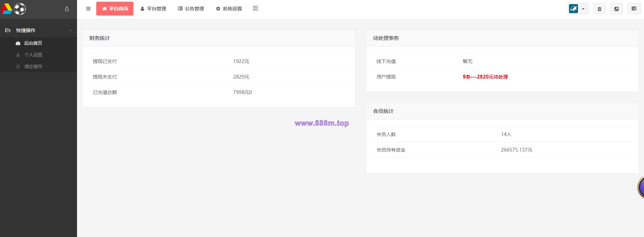This screenshot has height=237, width=644.
Task: Click the purple floating button at right edge
Action: tap(641, 187)
